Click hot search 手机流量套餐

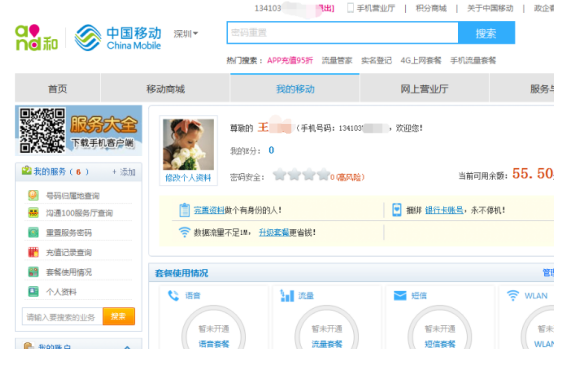tap(473, 60)
